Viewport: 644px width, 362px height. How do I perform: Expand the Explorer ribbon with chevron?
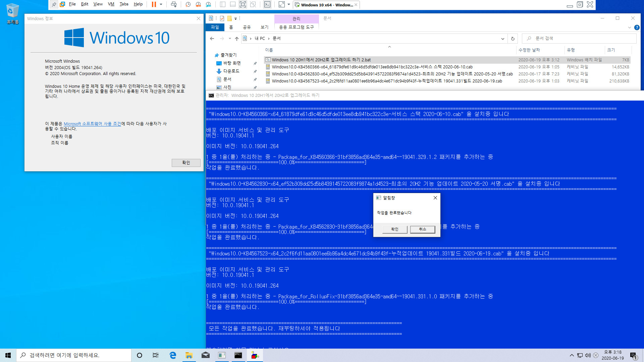tap(630, 27)
